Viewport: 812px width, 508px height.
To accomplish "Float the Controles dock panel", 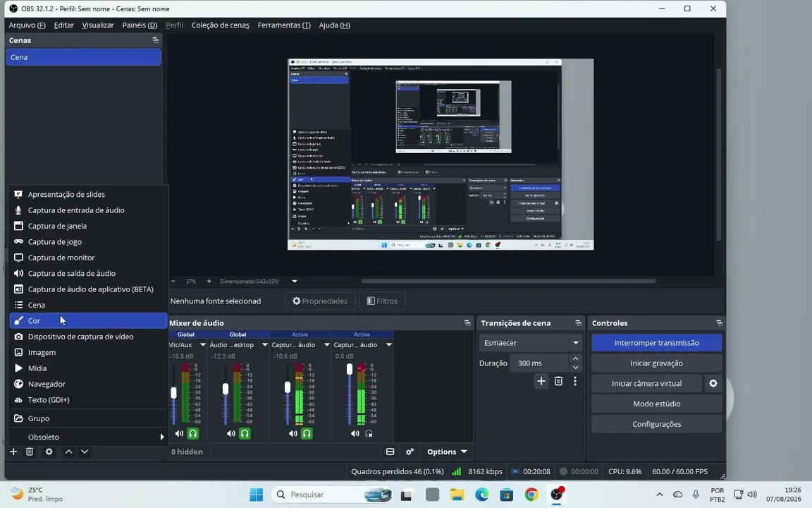I will coord(719,323).
